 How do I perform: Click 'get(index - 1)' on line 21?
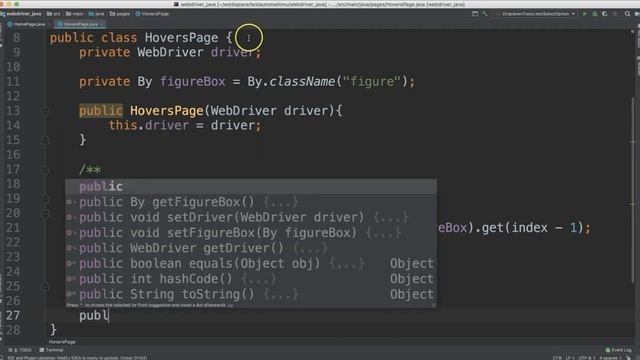(532, 227)
